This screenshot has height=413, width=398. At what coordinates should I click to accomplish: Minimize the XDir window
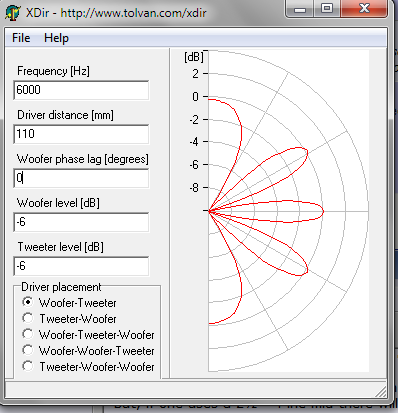[x=300, y=9]
